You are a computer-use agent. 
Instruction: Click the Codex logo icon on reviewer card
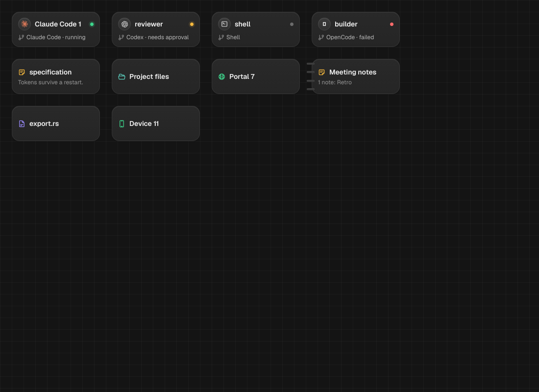pos(124,24)
